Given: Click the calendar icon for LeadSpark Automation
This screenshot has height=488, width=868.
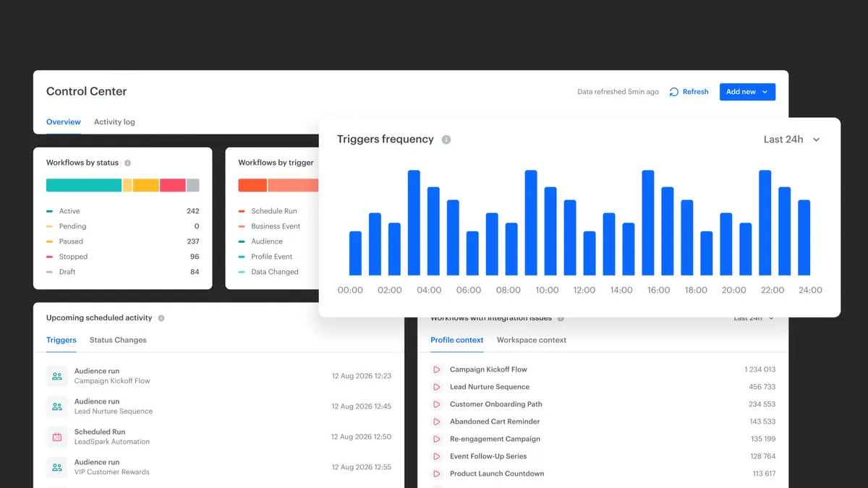Looking at the screenshot, I should coord(57,436).
